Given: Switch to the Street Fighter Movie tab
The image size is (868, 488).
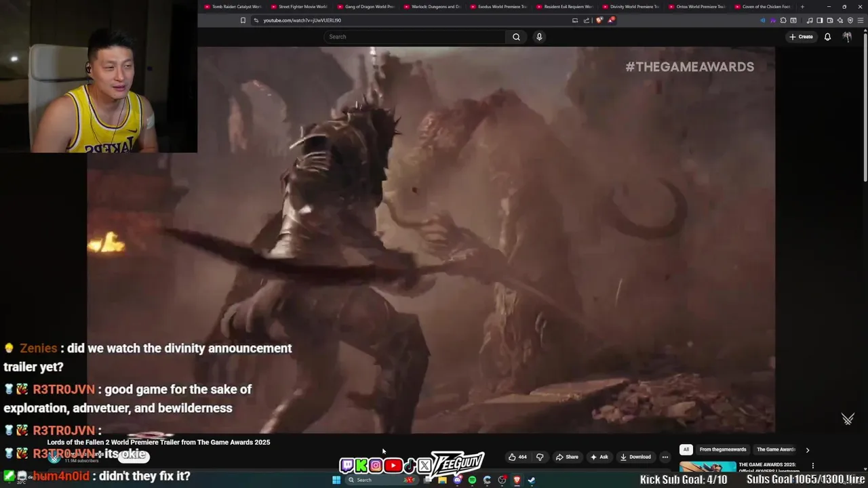Looking at the screenshot, I should point(299,7).
